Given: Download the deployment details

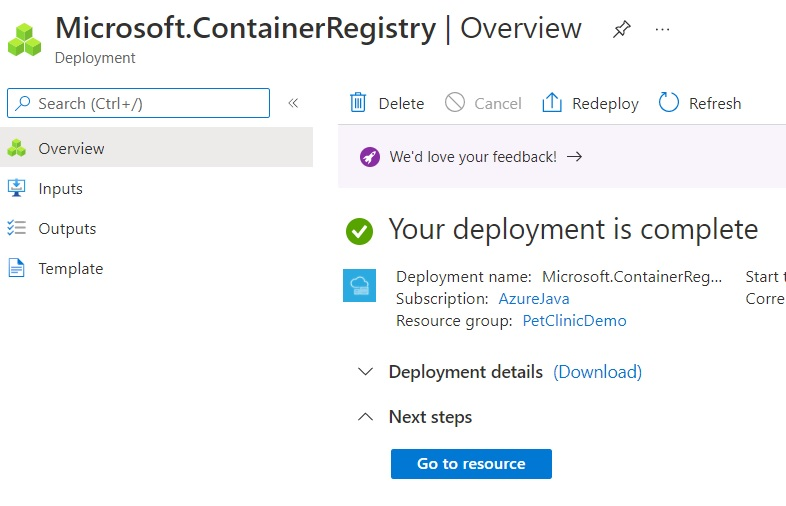Looking at the screenshot, I should [598, 372].
